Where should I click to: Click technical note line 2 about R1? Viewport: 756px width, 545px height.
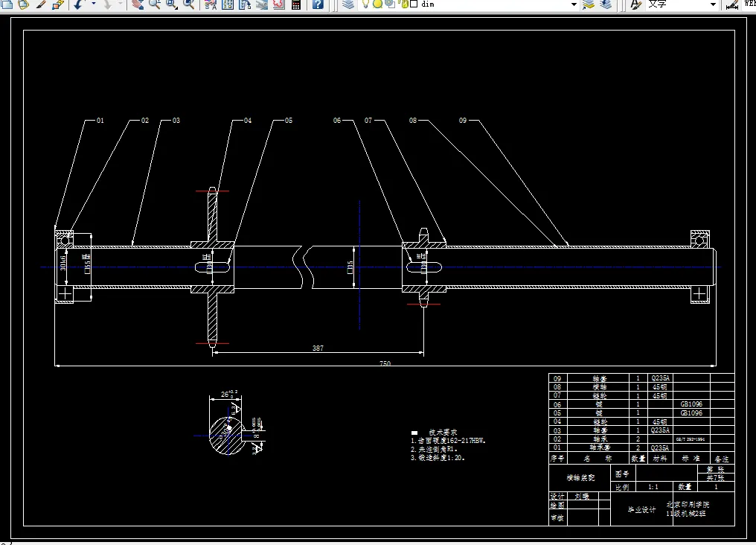[x=434, y=449]
